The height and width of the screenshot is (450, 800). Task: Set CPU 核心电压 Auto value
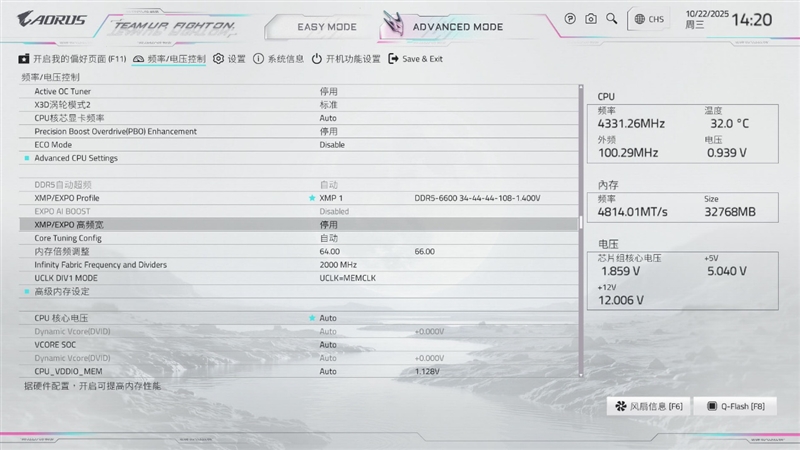click(328, 318)
